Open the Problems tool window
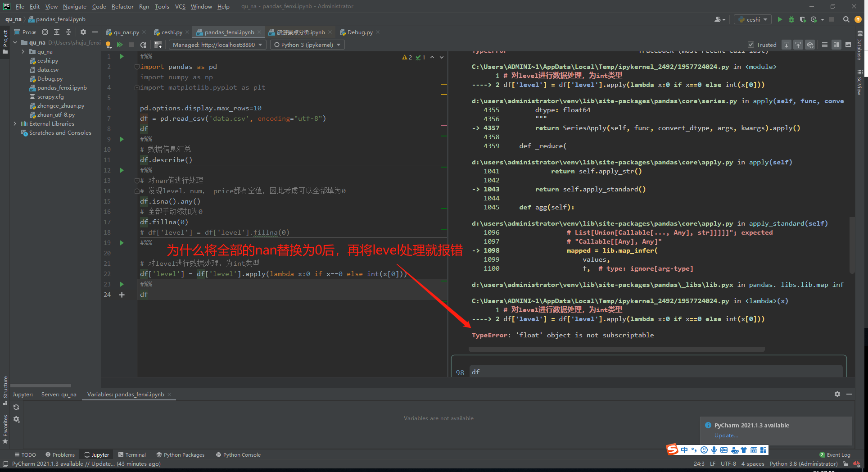Viewport: 868px width, 472px height. point(60,455)
